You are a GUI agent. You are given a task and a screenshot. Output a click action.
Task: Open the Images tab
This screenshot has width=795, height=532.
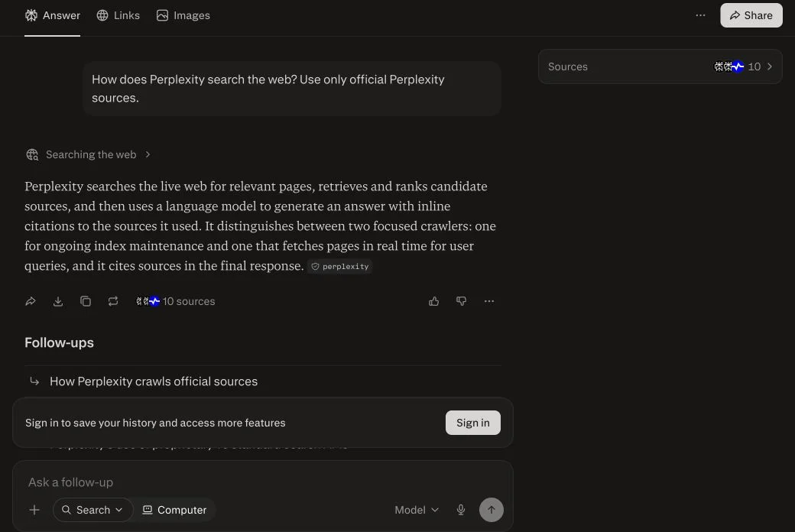pos(183,16)
